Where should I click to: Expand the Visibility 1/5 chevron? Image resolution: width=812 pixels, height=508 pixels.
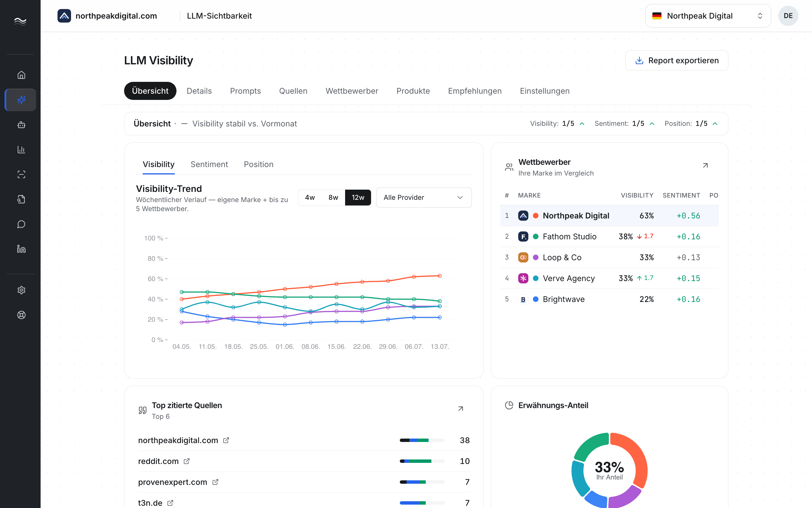[x=582, y=124]
